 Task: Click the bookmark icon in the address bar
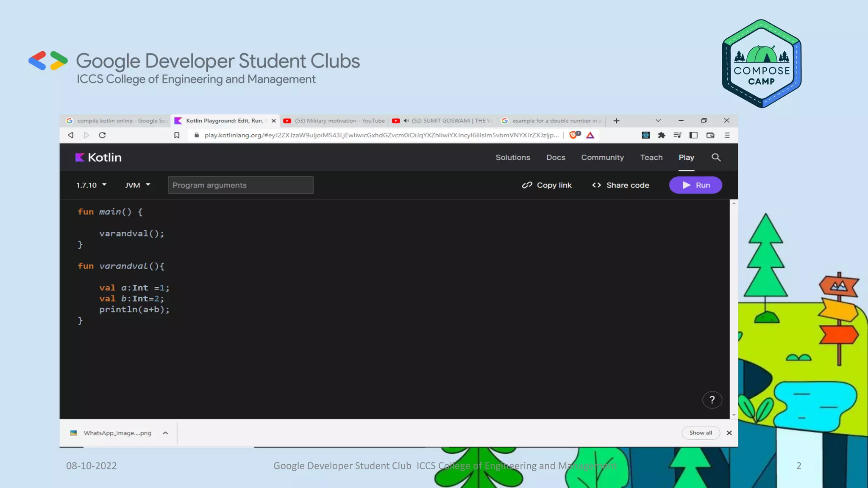(177, 135)
